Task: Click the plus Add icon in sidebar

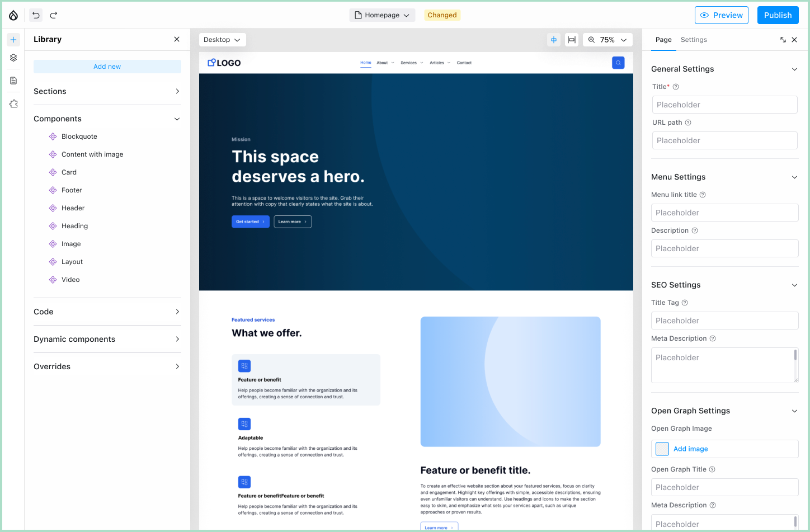Action: pyautogui.click(x=13, y=40)
